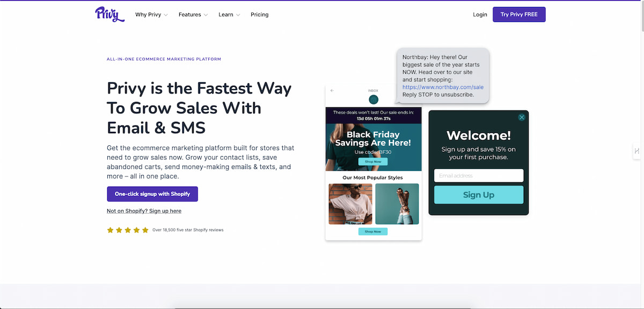Click the fifth gold review star

[145, 230]
